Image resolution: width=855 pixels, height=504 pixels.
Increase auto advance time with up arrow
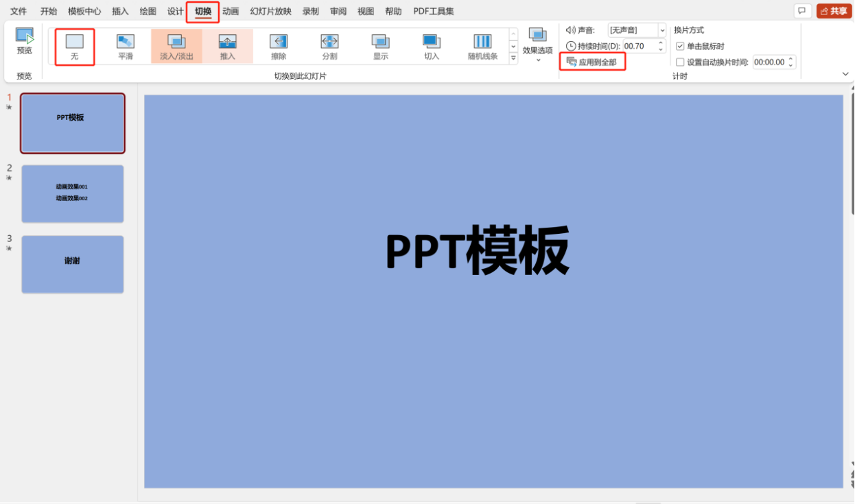pyautogui.click(x=791, y=59)
